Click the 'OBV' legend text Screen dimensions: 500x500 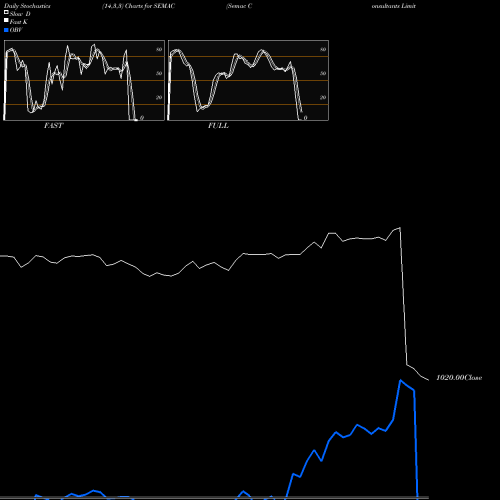[x=16, y=30]
